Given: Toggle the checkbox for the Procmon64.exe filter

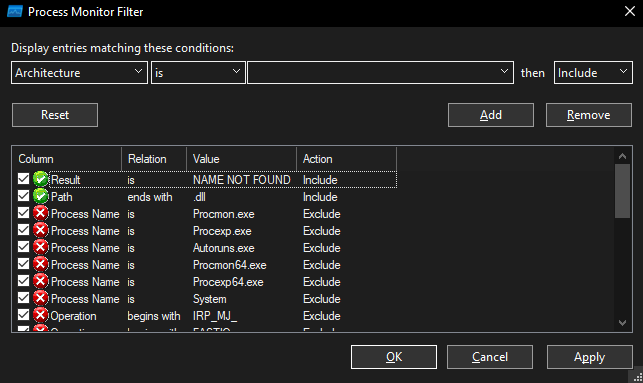Looking at the screenshot, I should [23, 264].
